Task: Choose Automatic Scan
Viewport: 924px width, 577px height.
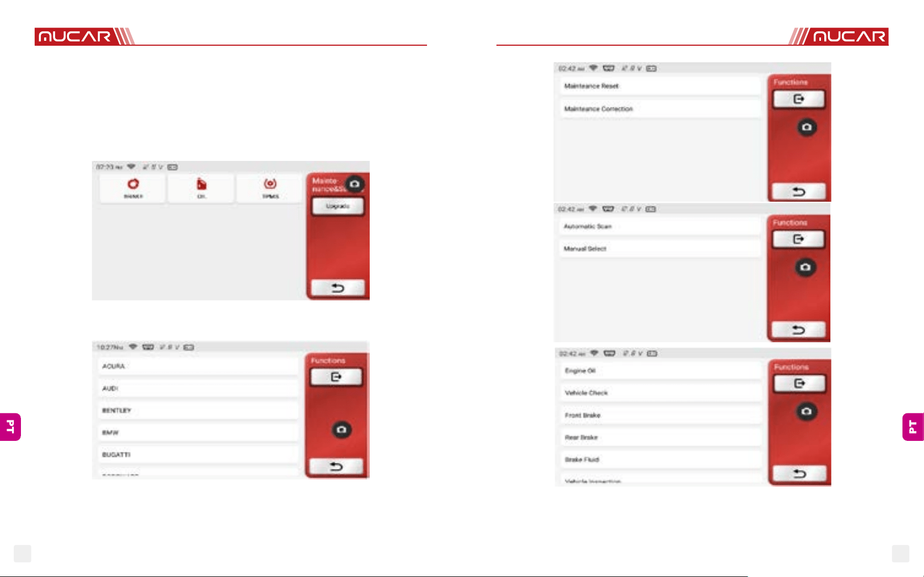Action: click(660, 227)
